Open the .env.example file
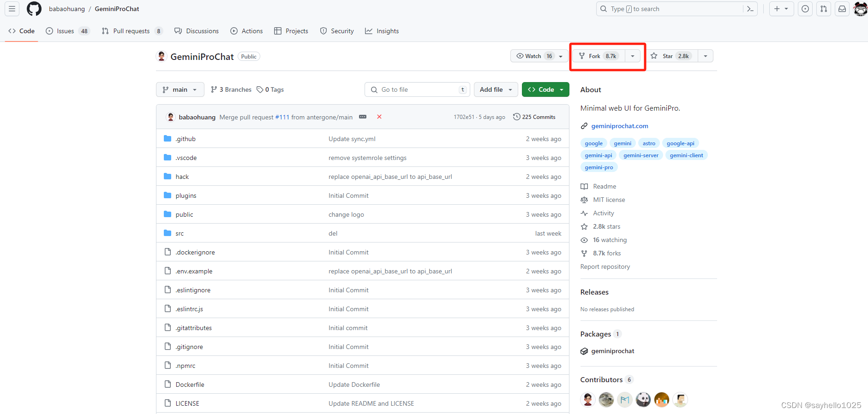Image resolution: width=868 pixels, height=414 pixels. pyautogui.click(x=194, y=271)
